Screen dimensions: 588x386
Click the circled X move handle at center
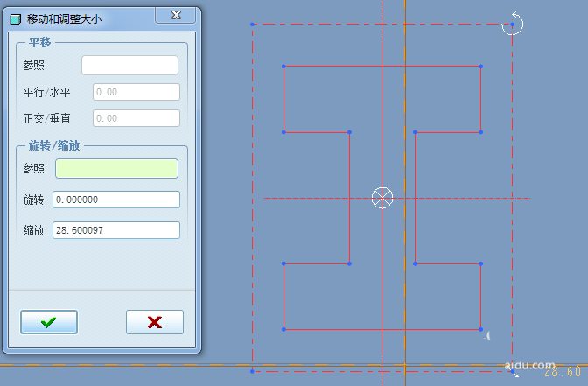pos(382,198)
